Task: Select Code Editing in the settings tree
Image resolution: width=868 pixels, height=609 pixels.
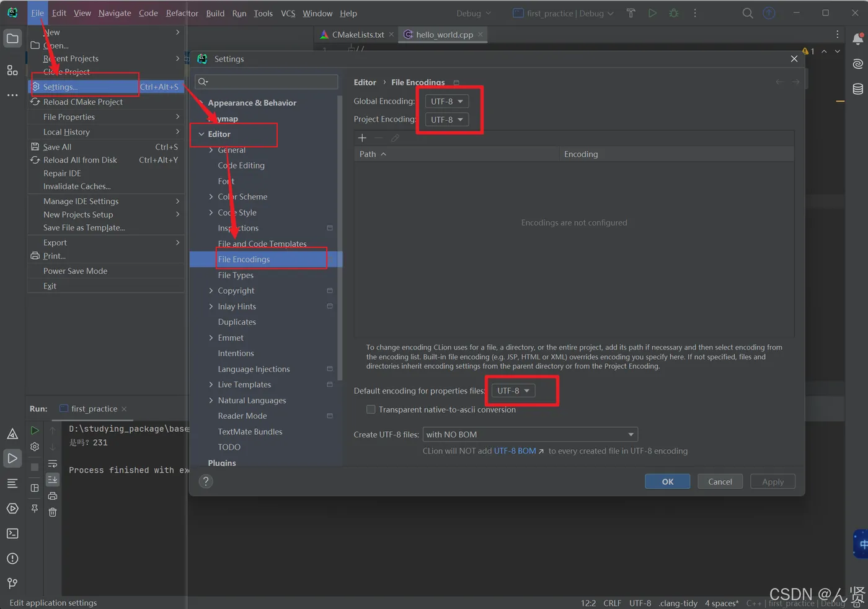Action: click(x=241, y=165)
